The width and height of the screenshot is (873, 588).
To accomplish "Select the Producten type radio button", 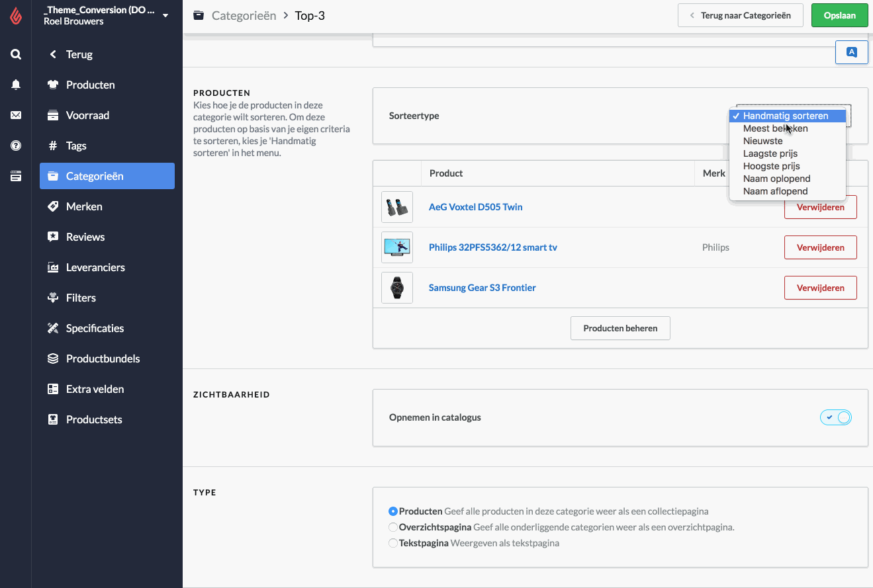I will [x=393, y=511].
